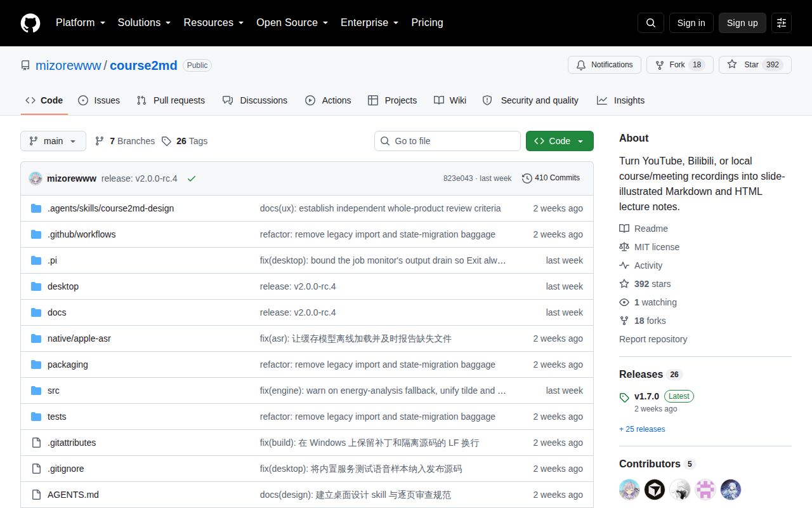Open the tests folder
Viewport: 812px width, 508px height.
click(x=57, y=417)
